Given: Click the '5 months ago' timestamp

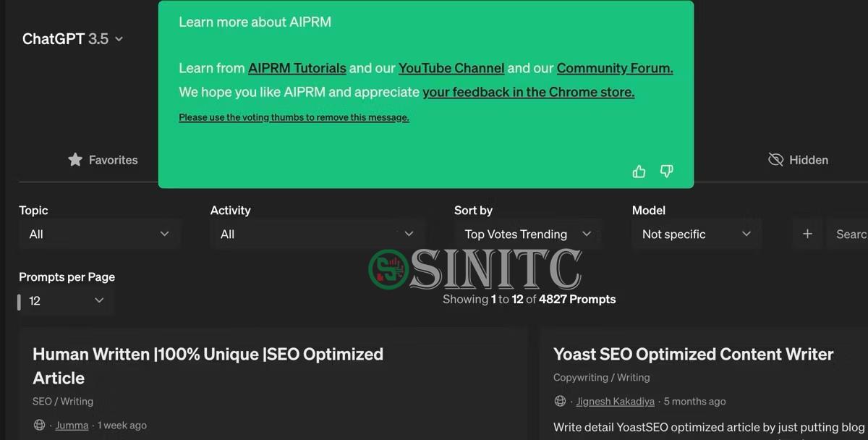Looking at the screenshot, I should (x=694, y=401).
